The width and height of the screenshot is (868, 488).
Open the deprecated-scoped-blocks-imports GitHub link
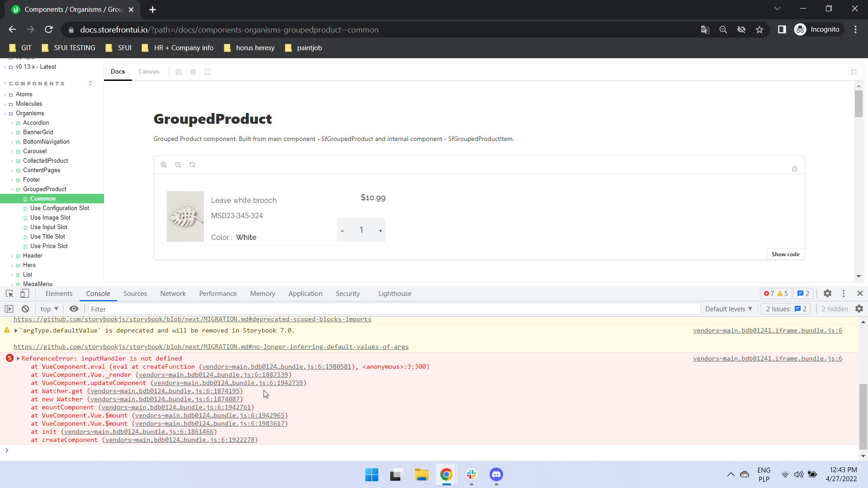[x=193, y=319]
